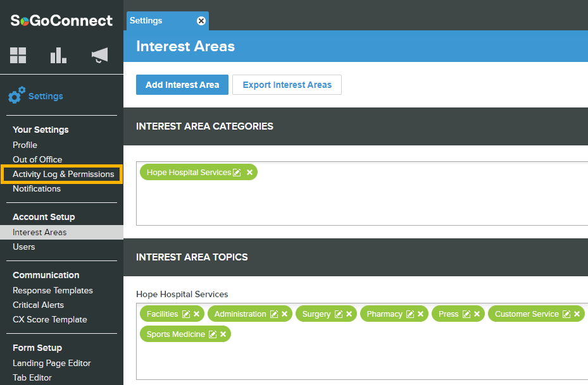Edit the Surgery topic tag
This screenshot has width=588, height=385.
[339, 314]
